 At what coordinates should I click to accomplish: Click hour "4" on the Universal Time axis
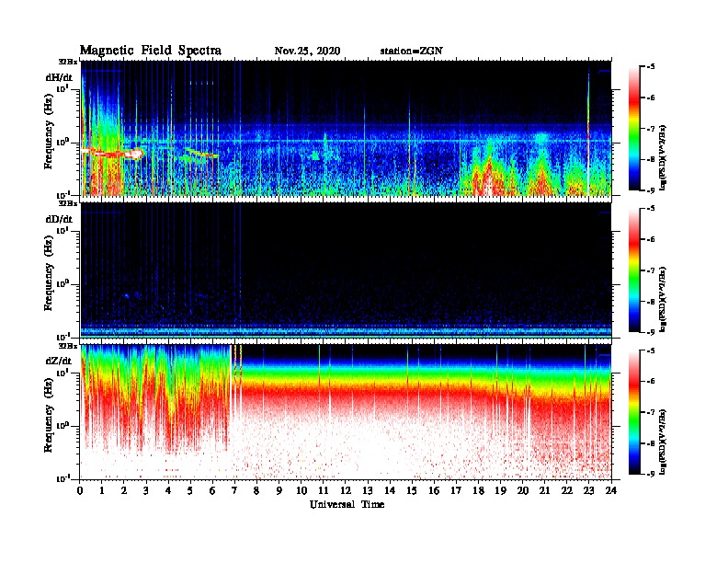[x=168, y=491]
